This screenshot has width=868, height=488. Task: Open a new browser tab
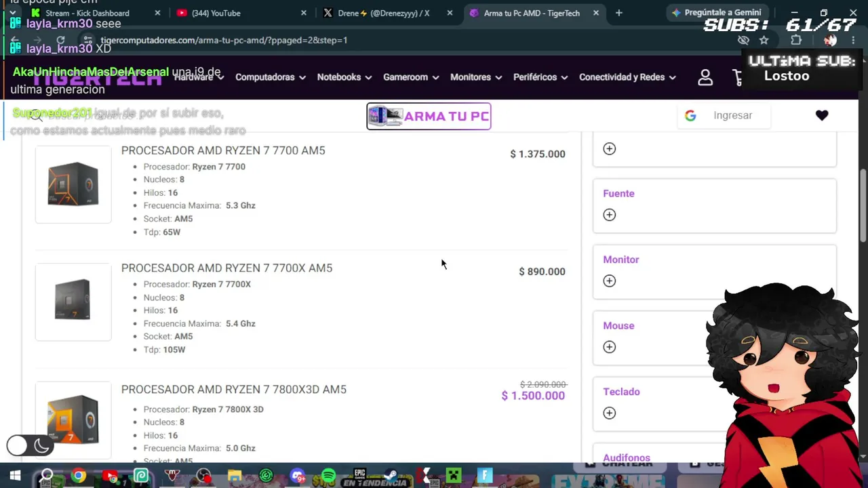point(618,13)
